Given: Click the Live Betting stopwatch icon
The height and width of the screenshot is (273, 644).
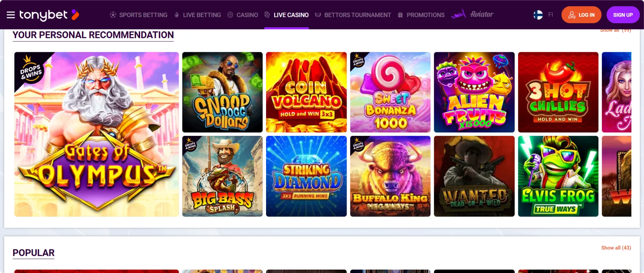Looking at the screenshot, I should pyautogui.click(x=177, y=15).
